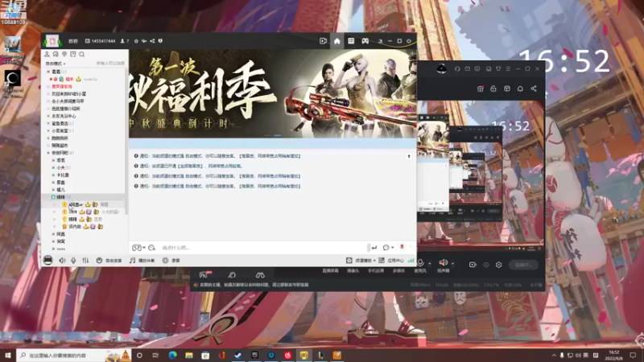This screenshot has height=362, width=644.
Task: Open the 中秋盛典 banner image
Action: tap(273, 93)
